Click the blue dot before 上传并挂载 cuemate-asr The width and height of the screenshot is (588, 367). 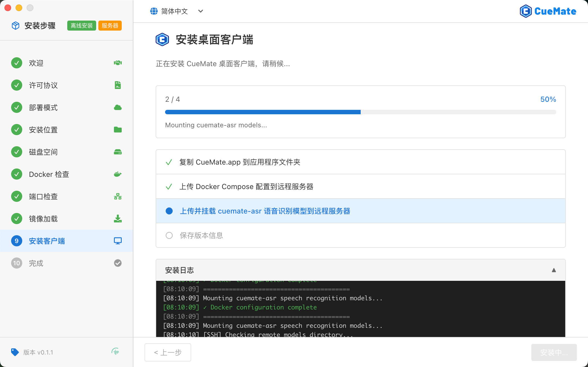(x=169, y=211)
